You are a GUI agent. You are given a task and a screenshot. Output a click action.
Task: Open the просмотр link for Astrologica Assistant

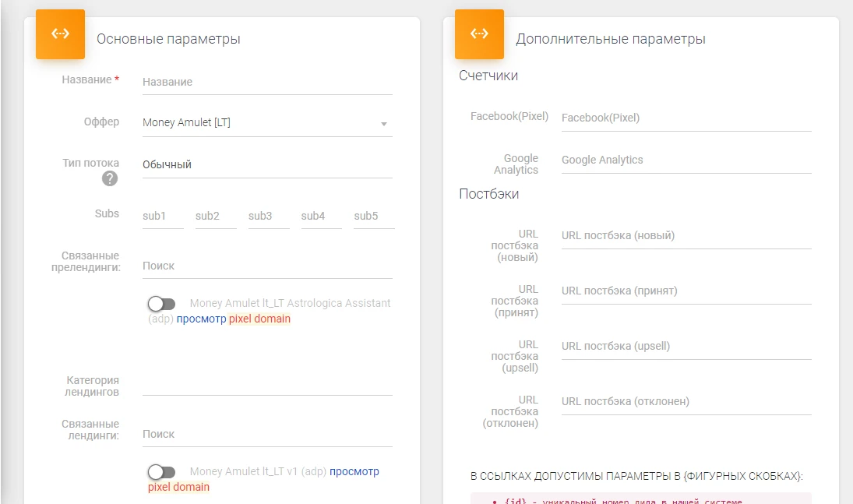pyautogui.click(x=201, y=319)
